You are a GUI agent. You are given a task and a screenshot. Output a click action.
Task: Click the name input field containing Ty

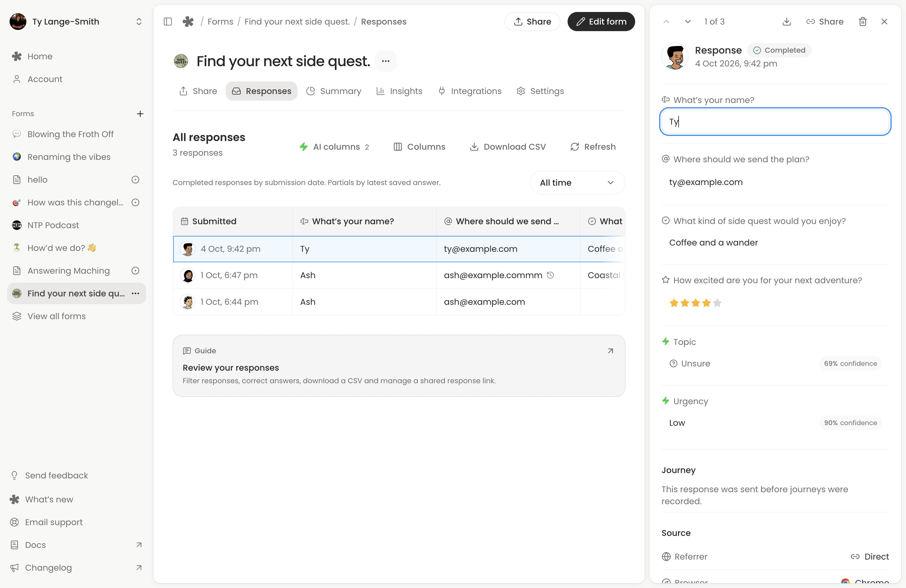click(775, 122)
